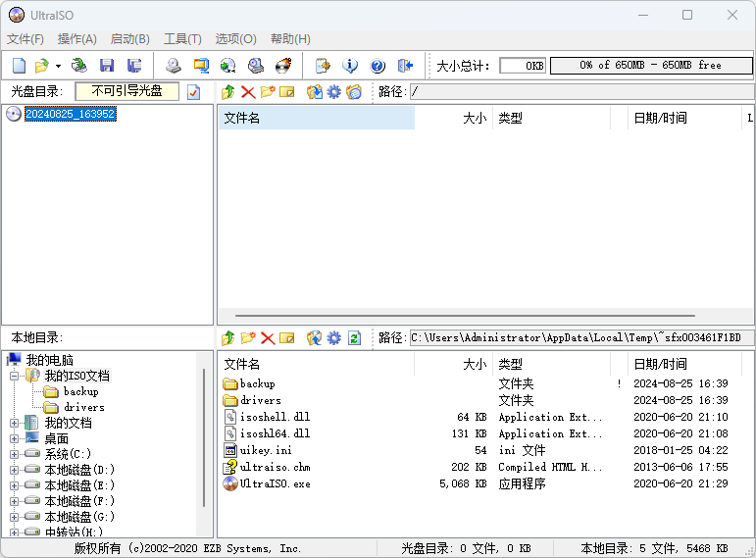Click the New Folder icon in local pane toolbar
This screenshot has height=558, width=756.
click(x=248, y=338)
